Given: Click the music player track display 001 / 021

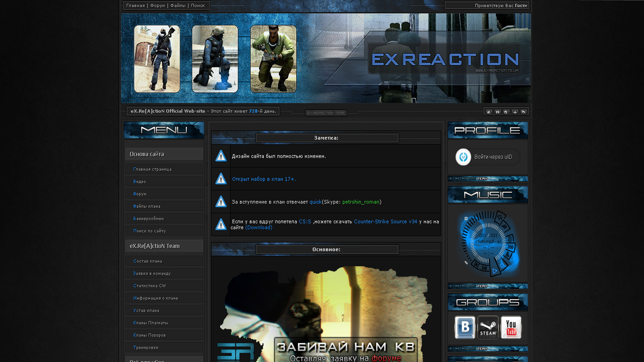Looking at the screenshot, I should (488, 236).
